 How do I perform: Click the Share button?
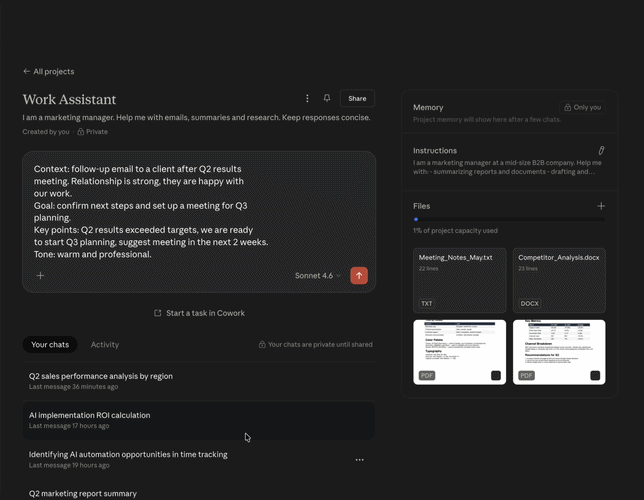[357, 99]
